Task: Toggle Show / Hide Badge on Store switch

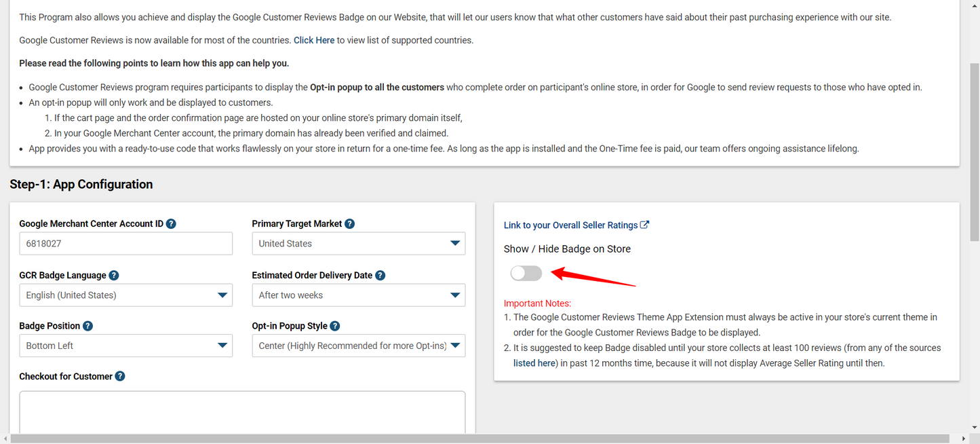Action: 526,273
